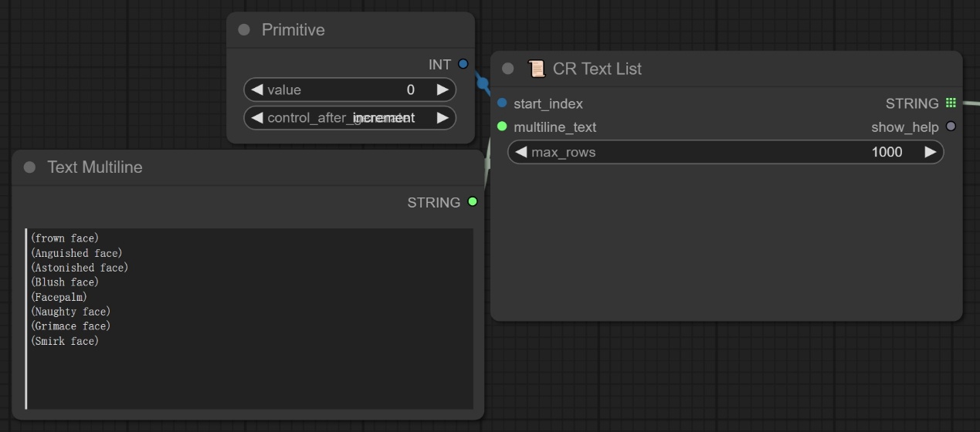
Task: Collapse the Text Multiline node via its dot
Action: [x=29, y=167]
